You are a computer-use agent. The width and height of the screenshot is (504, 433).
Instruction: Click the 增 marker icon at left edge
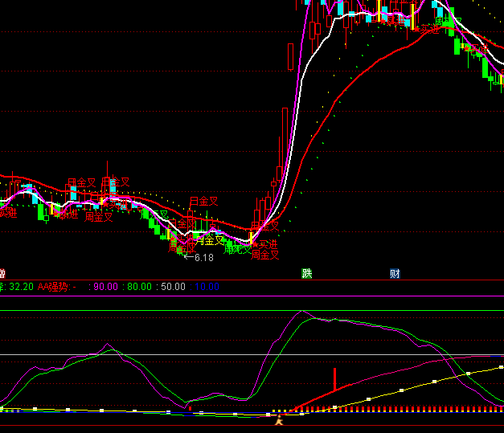2,273
